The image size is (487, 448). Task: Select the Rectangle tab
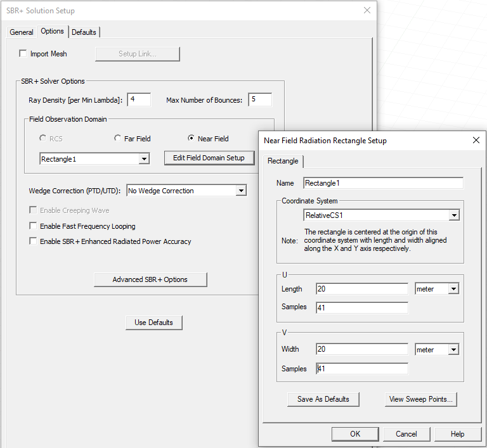[x=283, y=161]
